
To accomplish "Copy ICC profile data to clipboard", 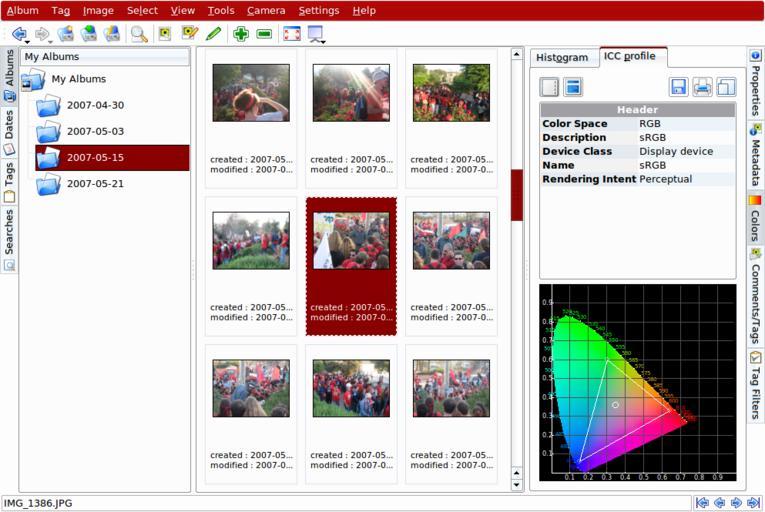I will (726, 87).
